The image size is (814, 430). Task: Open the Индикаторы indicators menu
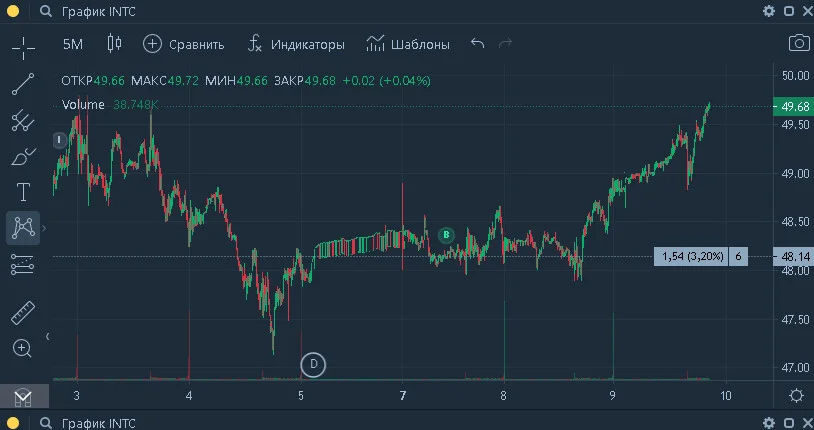296,45
